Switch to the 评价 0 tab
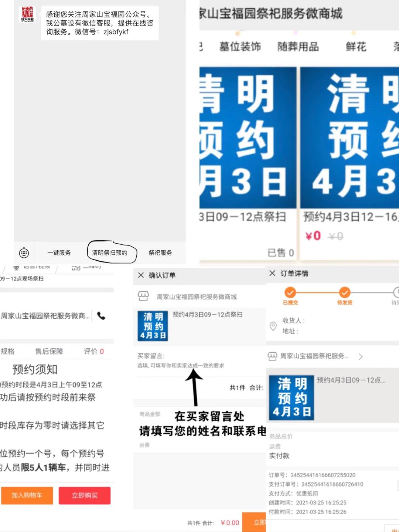 pos(94,351)
